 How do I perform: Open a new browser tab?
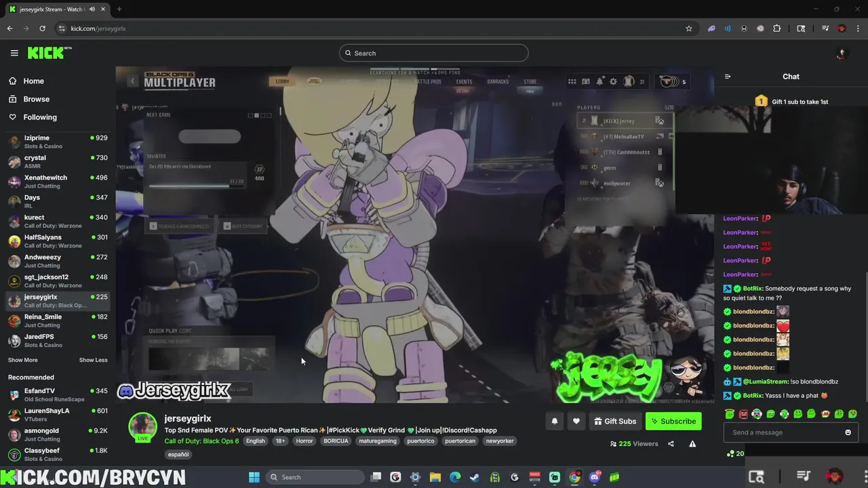[119, 9]
